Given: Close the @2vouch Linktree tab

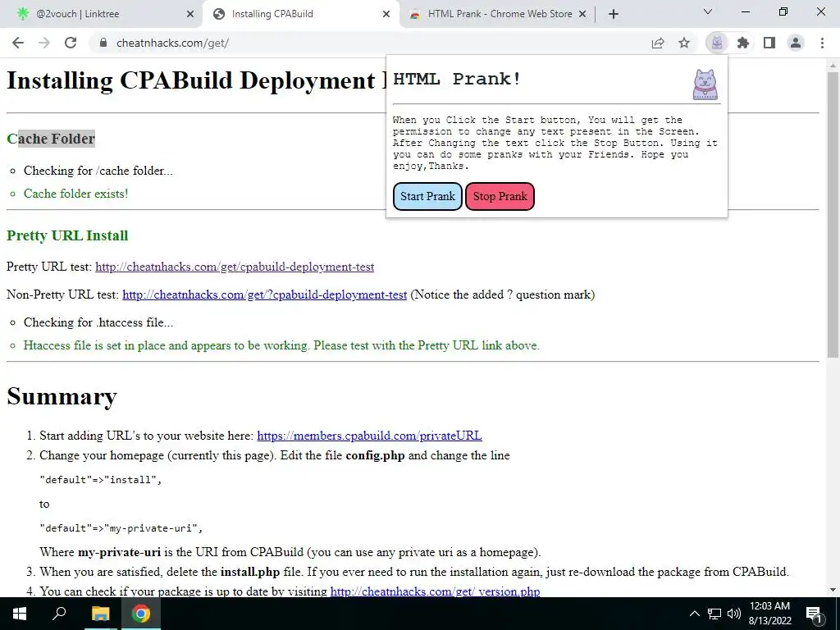Looking at the screenshot, I should tap(190, 15).
